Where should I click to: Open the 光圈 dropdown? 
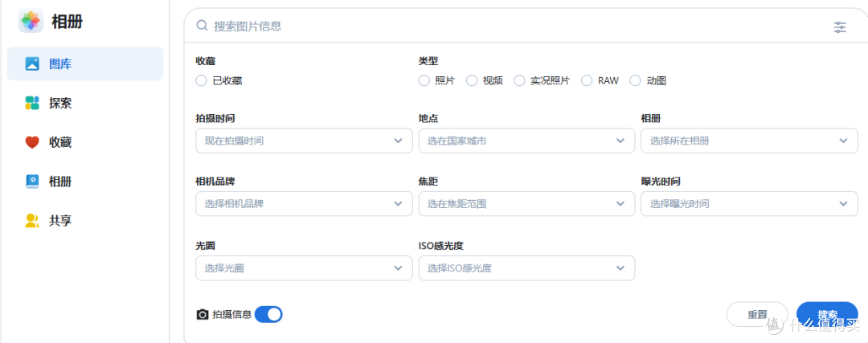point(304,268)
